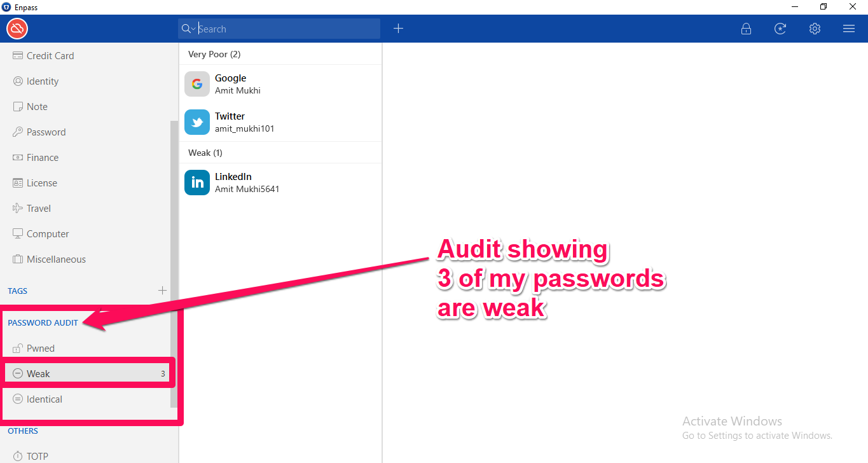Click the Pwned unlocked padlock icon
This screenshot has width=868, height=463.
(18, 348)
